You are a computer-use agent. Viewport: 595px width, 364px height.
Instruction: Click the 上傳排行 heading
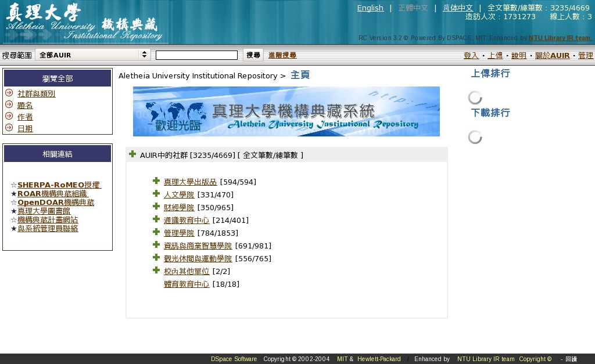(x=490, y=73)
